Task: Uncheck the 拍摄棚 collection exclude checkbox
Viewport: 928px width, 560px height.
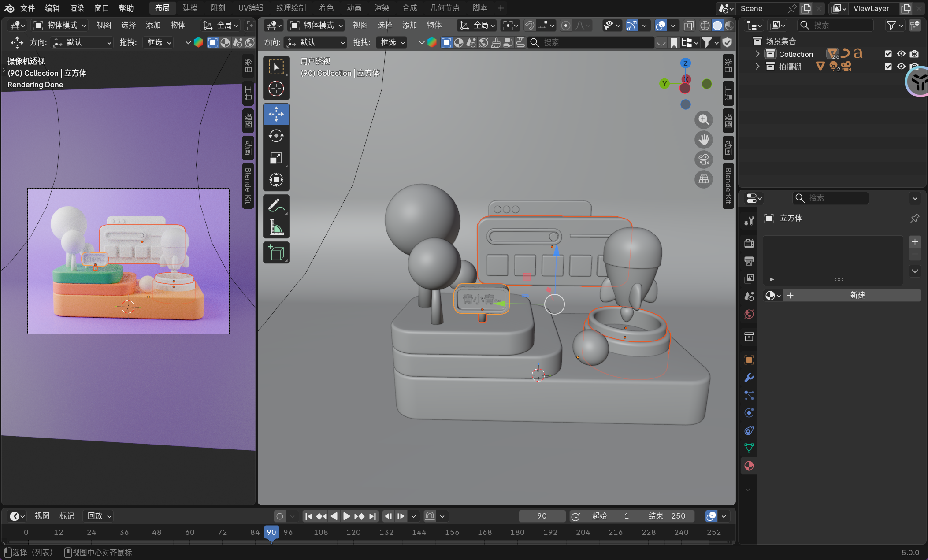Action: point(888,67)
